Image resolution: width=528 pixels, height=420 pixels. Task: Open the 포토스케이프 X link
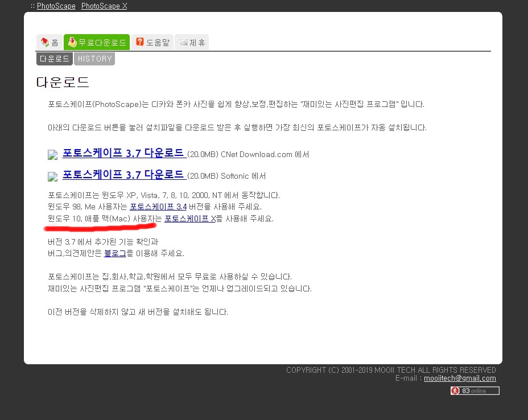tap(190, 219)
